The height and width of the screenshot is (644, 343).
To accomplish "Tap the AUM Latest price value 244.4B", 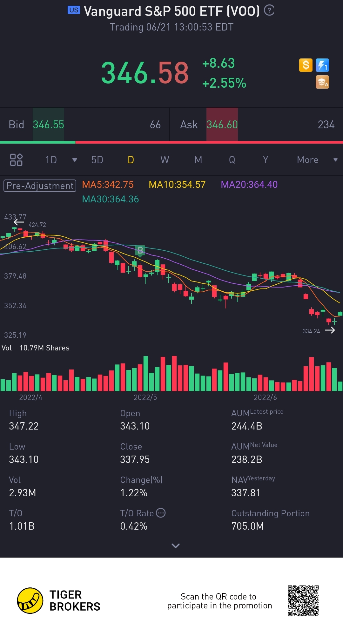I will point(247,426).
